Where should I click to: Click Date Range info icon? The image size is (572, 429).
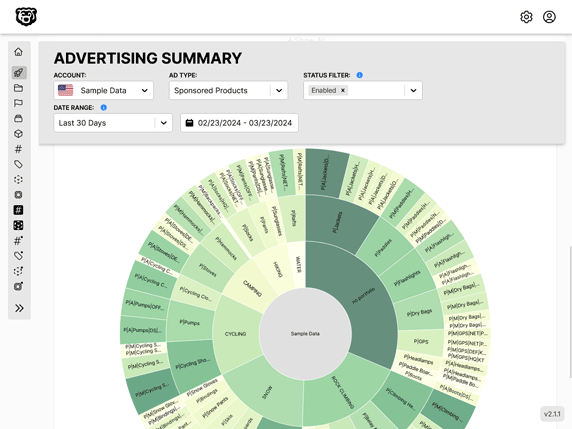click(104, 108)
